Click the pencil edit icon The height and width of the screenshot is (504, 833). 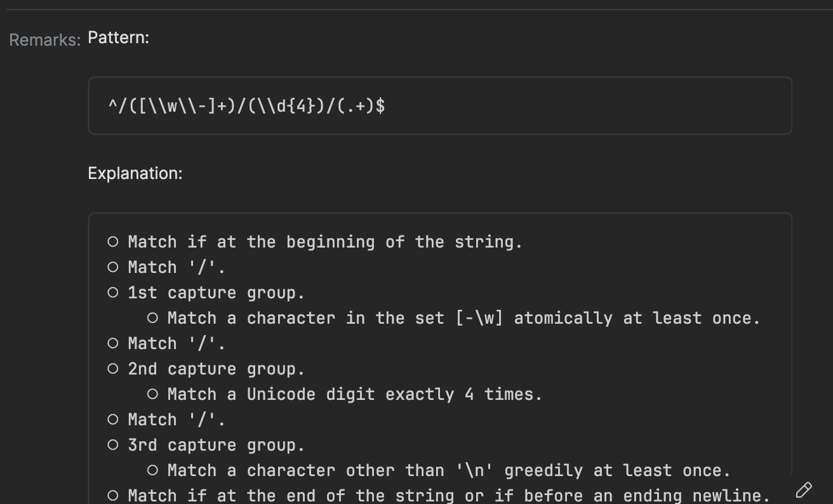point(804,490)
